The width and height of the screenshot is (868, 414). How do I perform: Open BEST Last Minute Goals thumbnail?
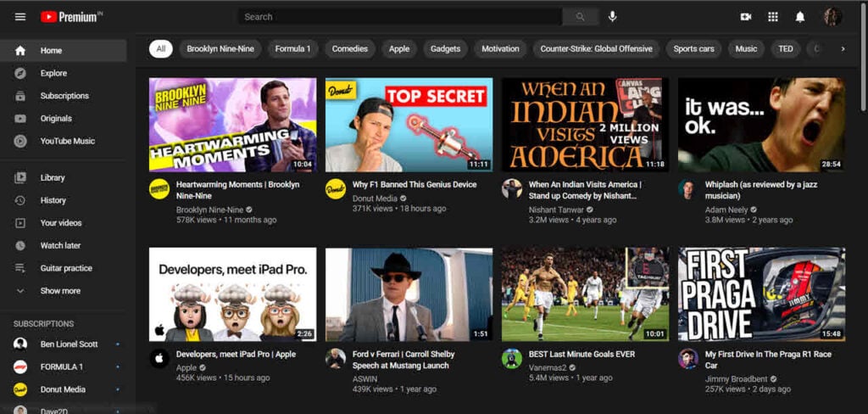click(x=585, y=294)
